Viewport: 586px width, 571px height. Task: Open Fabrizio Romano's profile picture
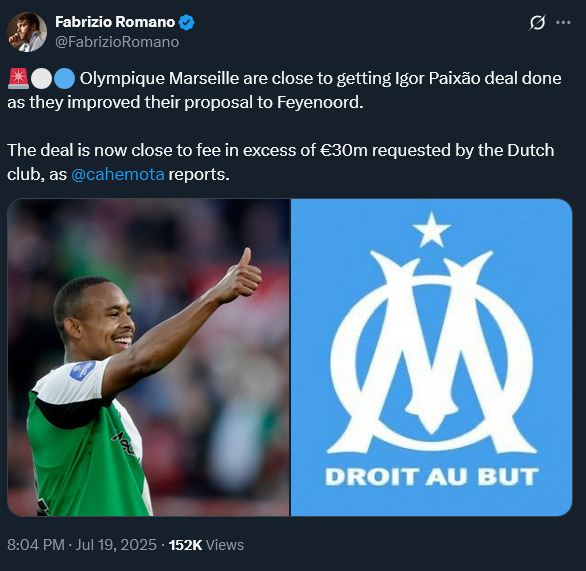pyautogui.click(x=27, y=32)
